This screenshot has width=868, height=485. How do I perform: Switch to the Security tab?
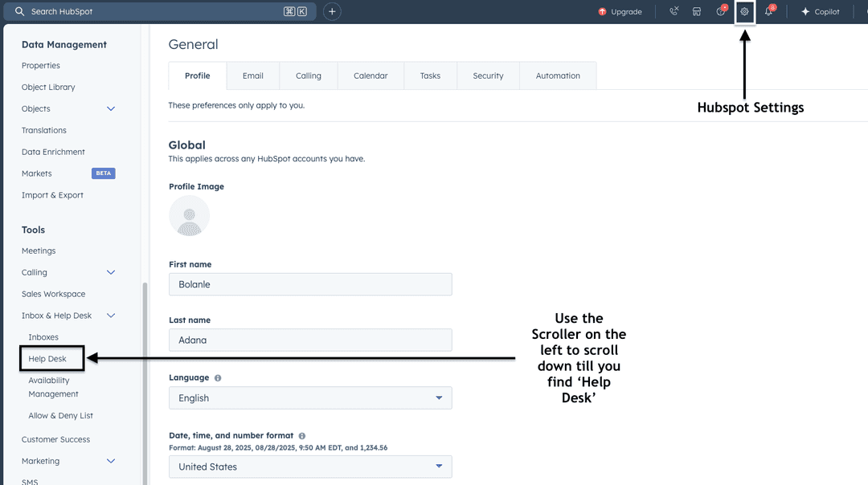488,76
